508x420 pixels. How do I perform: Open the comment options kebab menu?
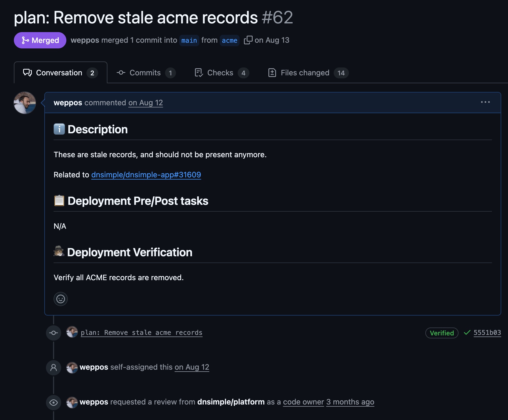point(485,102)
